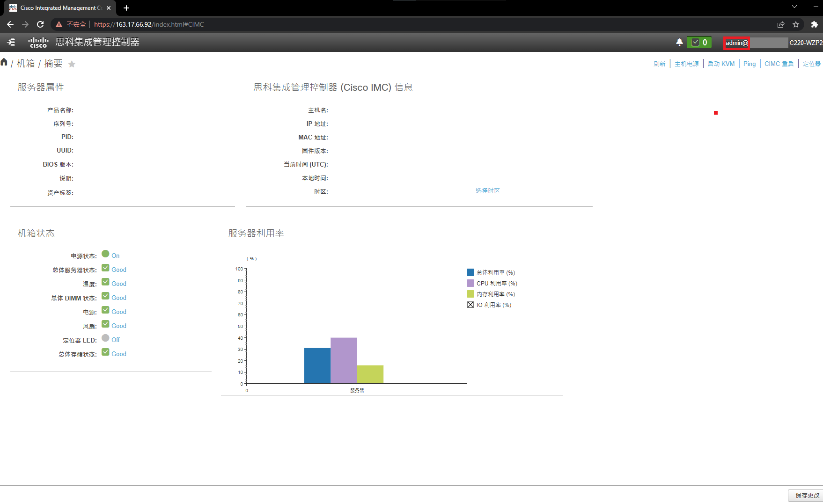Click the overall DIMM status Good checkmark

point(105,296)
